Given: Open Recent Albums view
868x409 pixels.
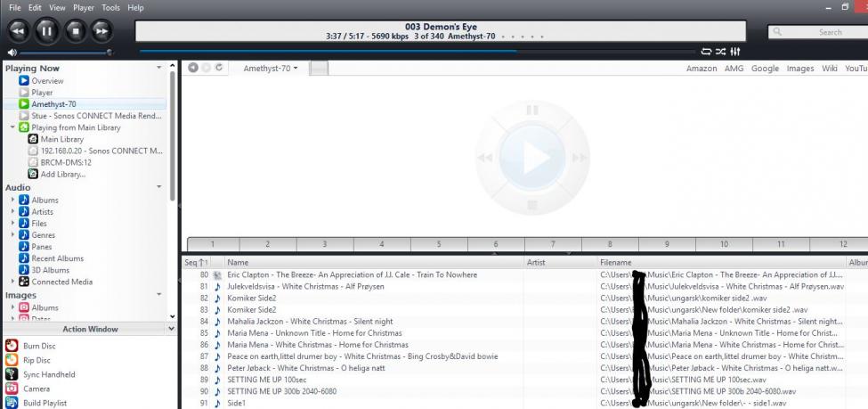Looking at the screenshot, I should tap(58, 258).
